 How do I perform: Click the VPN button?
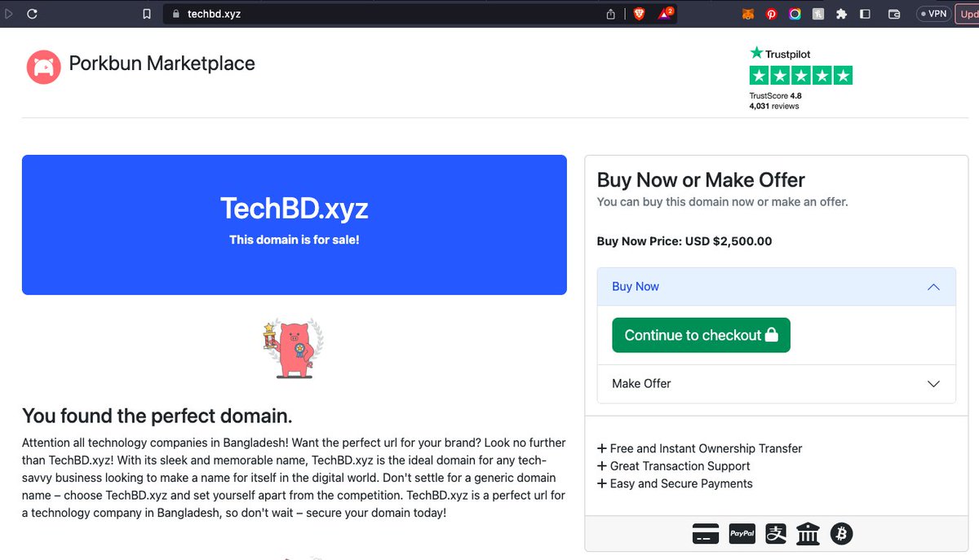[x=933, y=14]
